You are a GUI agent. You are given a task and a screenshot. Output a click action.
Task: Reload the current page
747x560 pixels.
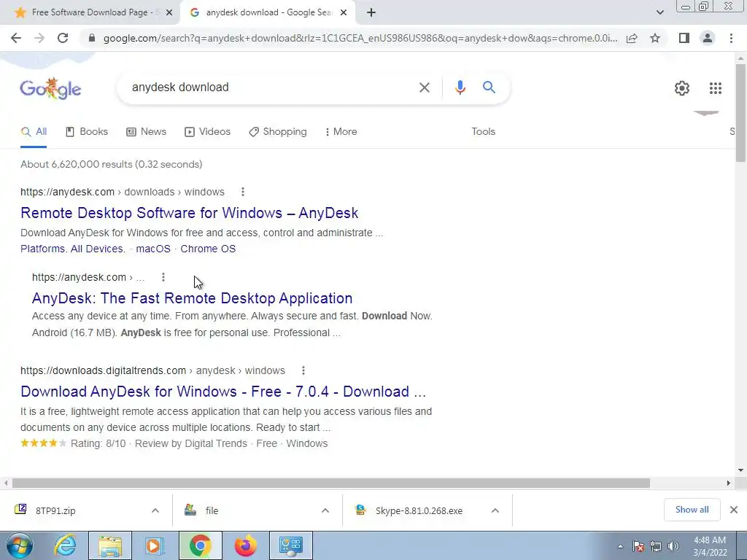click(x=63, y=38)
